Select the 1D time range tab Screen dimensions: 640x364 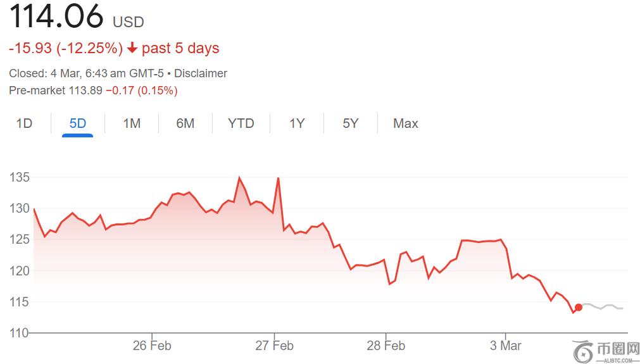pos(24,123)
